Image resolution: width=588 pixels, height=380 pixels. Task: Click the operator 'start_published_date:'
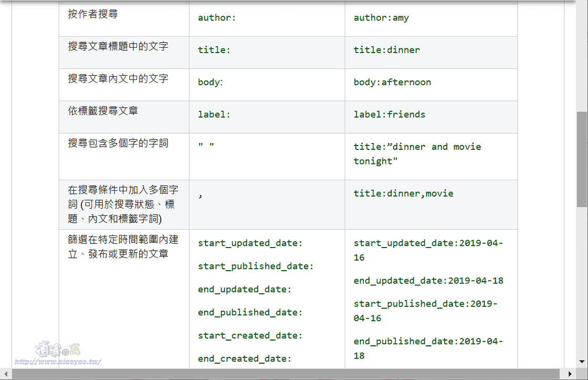coord(256,266)
